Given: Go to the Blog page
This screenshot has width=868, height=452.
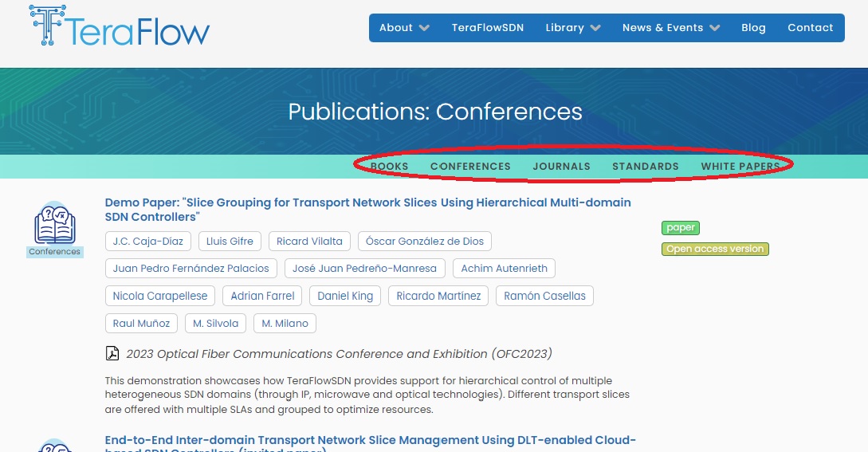Looking at the screenshot, I should (753, 28).
